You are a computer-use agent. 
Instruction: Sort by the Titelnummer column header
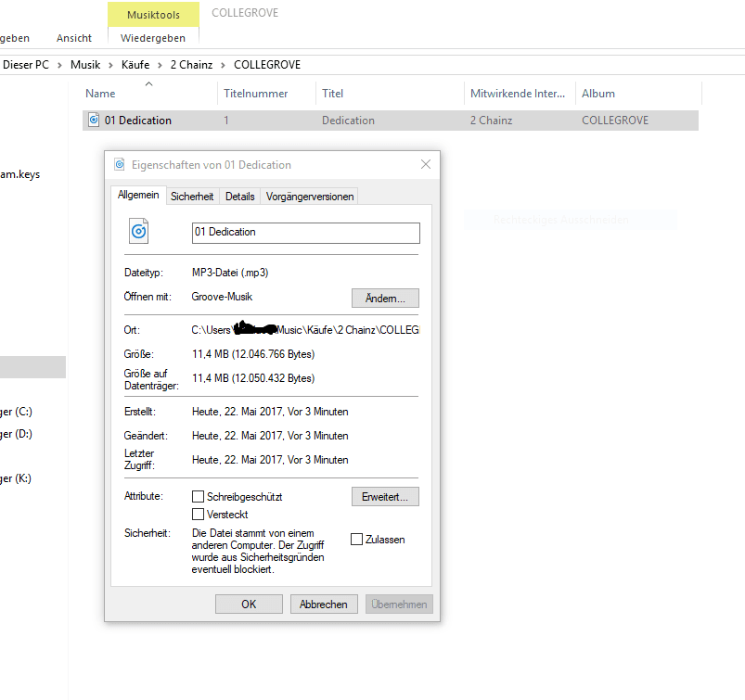[267, 94]
